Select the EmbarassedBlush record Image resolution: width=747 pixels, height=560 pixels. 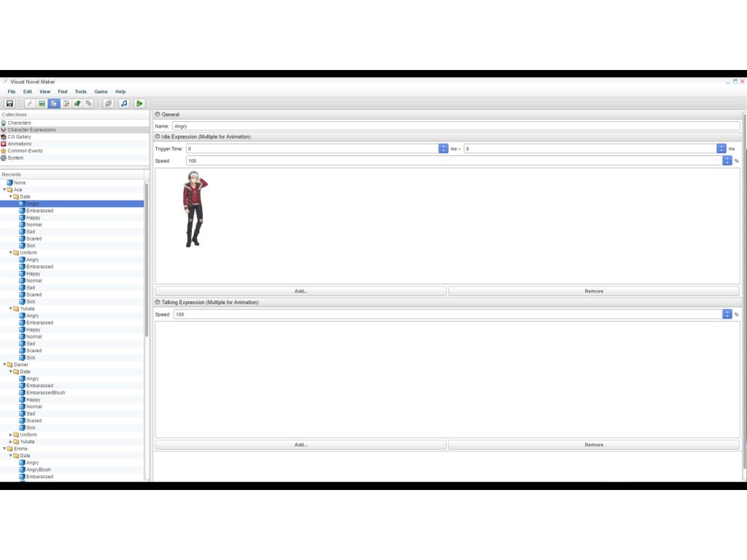(x=46, y=393)
